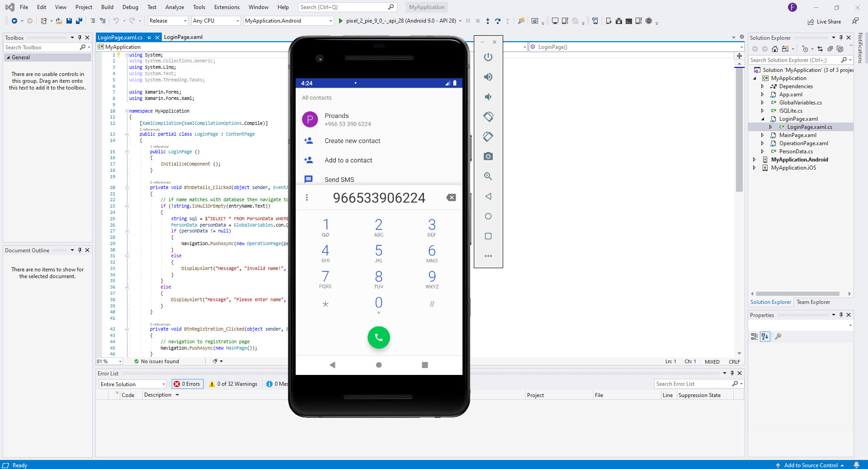Tap Send SMS option

click(x=339, y=180)
